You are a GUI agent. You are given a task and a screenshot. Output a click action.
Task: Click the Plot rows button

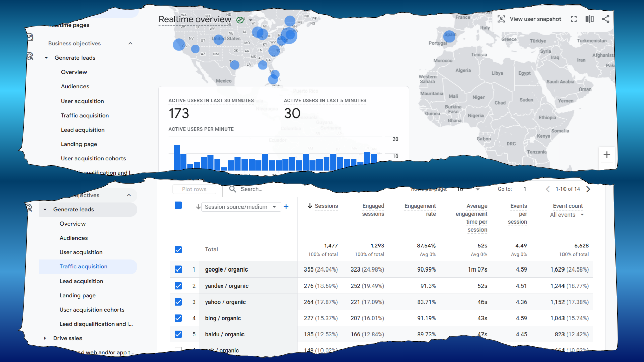click(x=194, y=189)
